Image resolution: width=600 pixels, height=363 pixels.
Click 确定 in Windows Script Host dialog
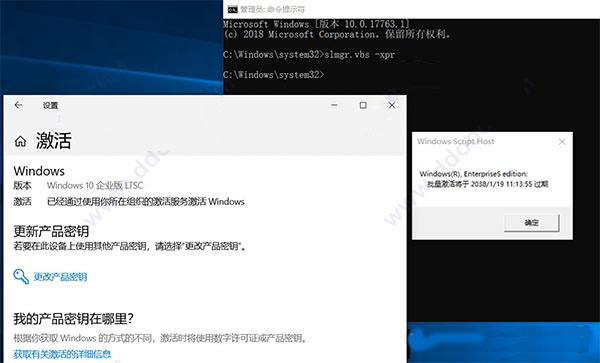click(x=532, y=223)
